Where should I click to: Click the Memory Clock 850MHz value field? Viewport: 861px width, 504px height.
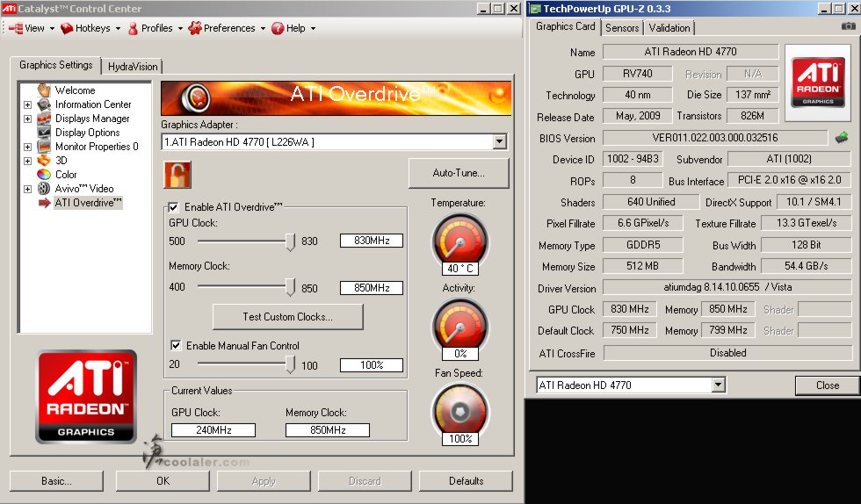[371, 288]
